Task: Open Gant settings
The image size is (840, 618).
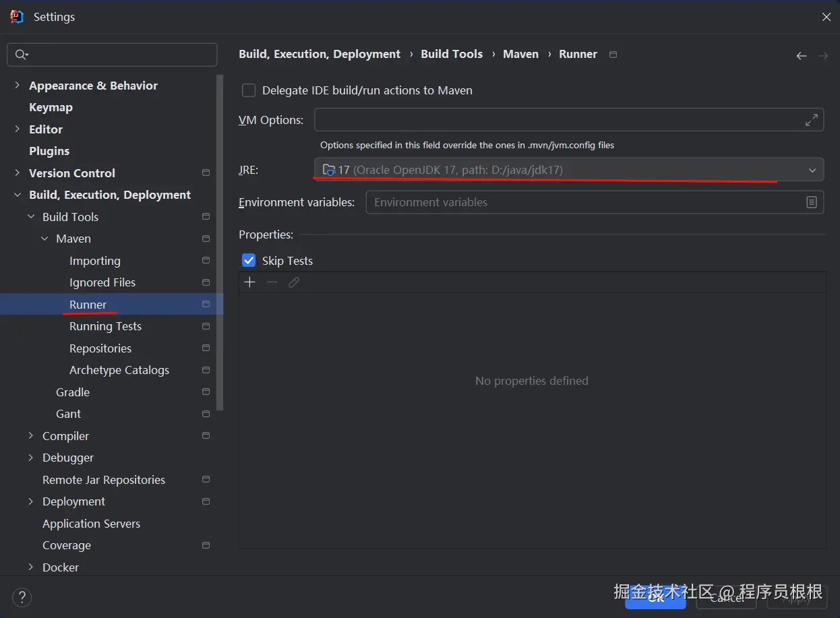Action: [x=68, y=414]
